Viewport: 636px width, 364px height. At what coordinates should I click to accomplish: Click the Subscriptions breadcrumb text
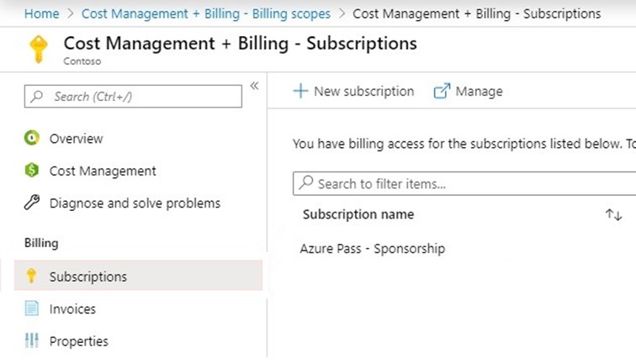click(x=477, y=13)
